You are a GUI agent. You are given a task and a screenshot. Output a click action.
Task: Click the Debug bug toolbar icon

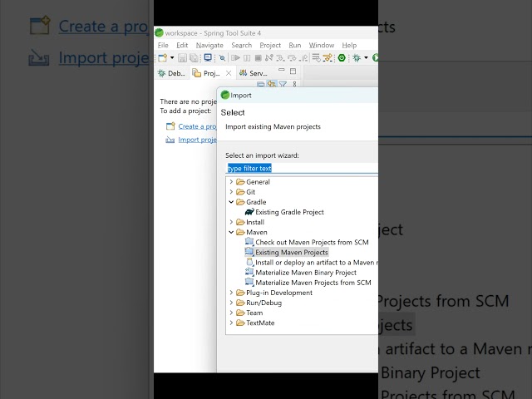click(357, 57)
